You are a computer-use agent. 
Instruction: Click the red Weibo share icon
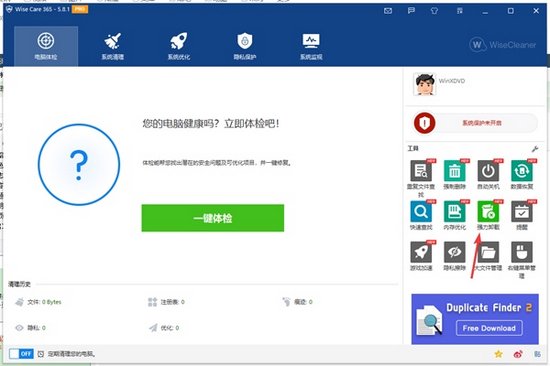(518, 354)
